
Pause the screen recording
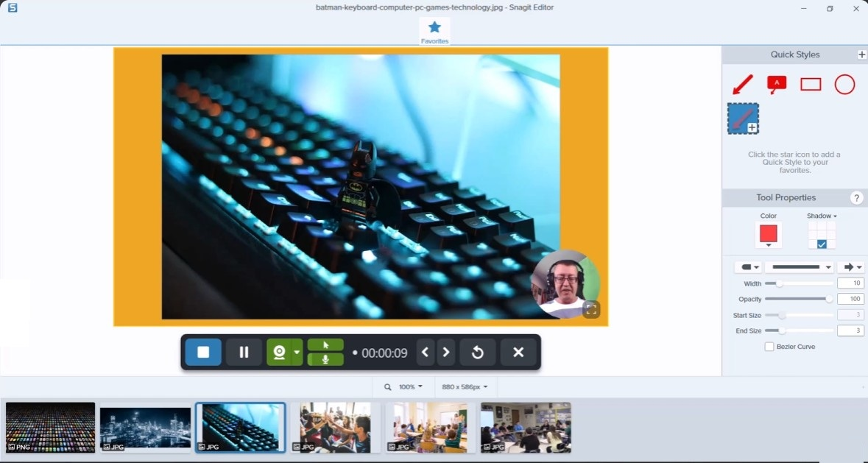(x=244, y=353)
